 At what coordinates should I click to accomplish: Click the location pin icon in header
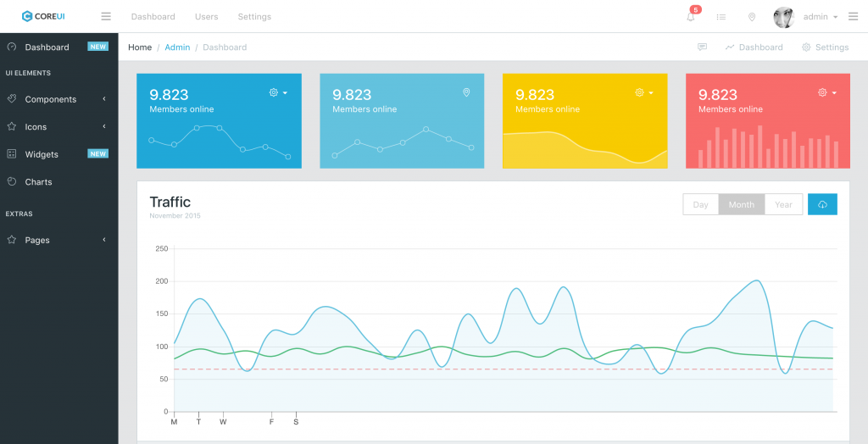point(752,17)
